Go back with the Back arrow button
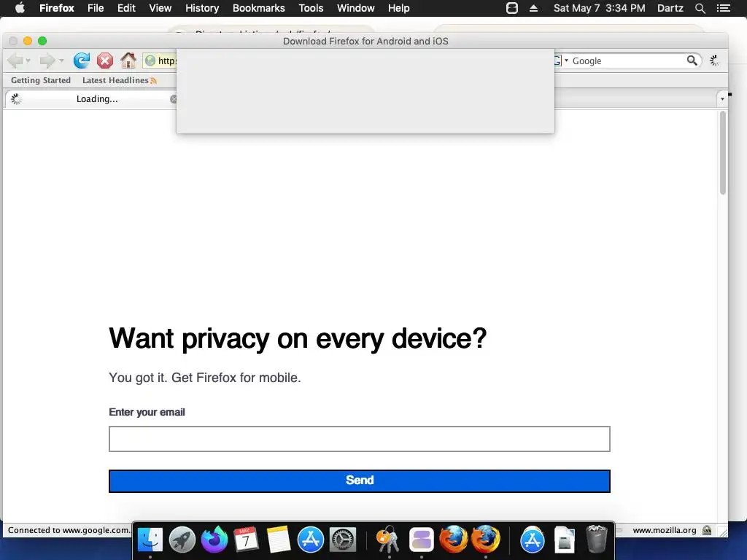This screenshot has height=560, width=747. tap(15, 61)
